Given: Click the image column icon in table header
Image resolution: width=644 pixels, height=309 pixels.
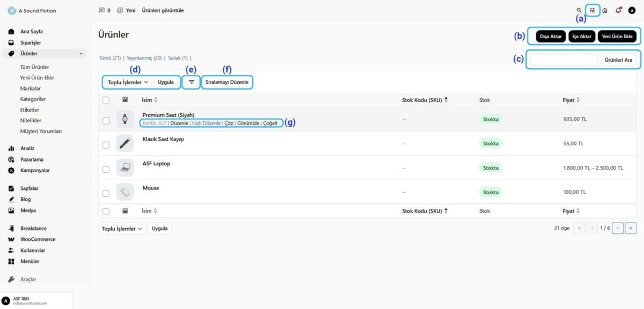Looking at the screenshot, I should (125, 100).
